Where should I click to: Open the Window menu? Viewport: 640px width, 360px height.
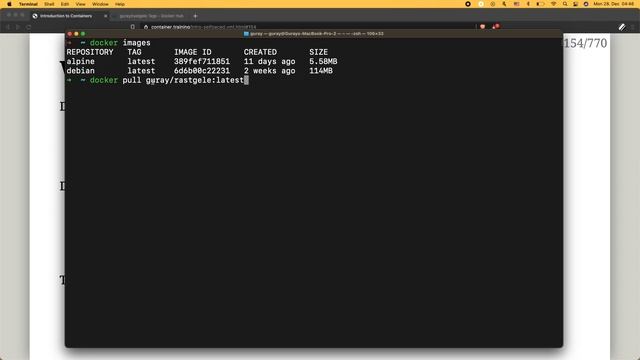(100, 4)
